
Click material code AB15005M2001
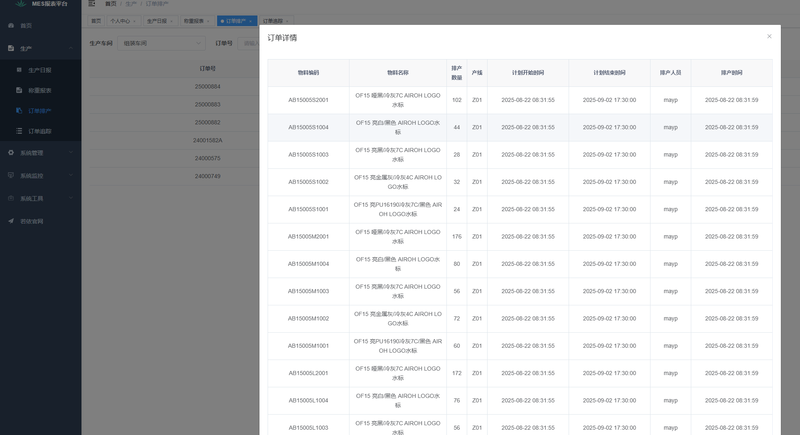308,237
